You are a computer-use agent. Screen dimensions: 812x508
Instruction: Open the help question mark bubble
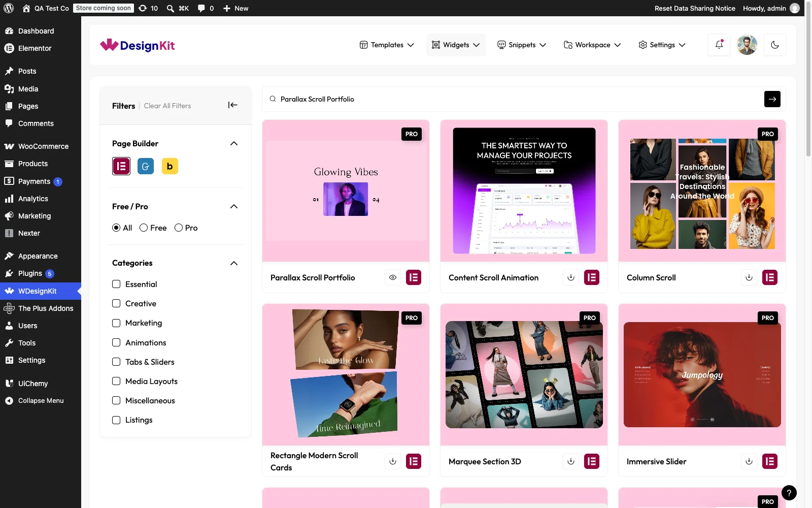(x=789, y=493)
